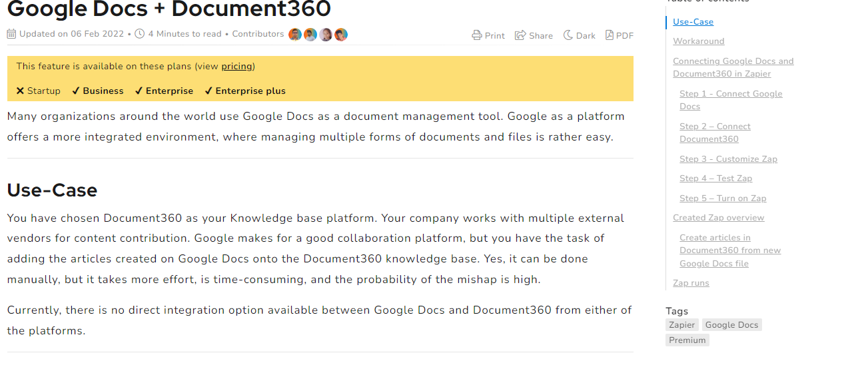Go to Step 5 – Turn on Zap
The width and height of the screenshot is (868, 373).
tap(723, 198)
